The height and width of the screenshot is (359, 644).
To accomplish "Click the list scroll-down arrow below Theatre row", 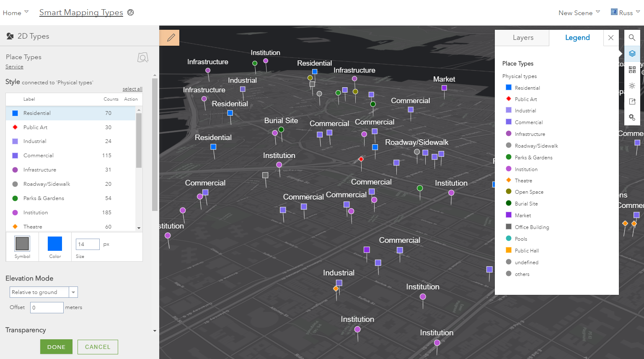I will (139, 228).
